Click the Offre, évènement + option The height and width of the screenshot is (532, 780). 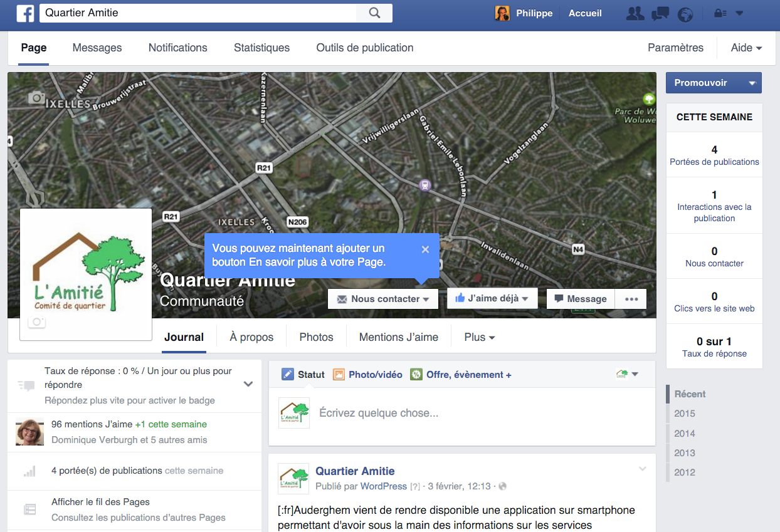coord(461,375)
